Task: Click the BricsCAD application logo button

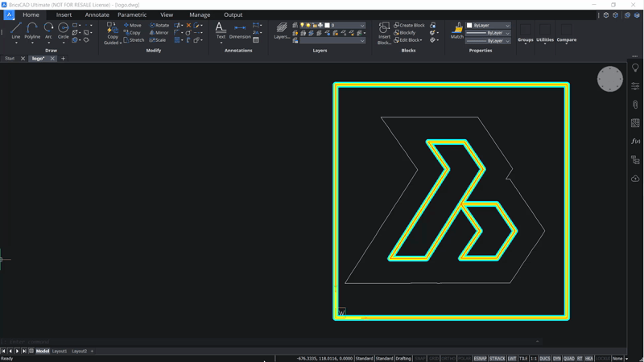Action: (x=9, y=14)
